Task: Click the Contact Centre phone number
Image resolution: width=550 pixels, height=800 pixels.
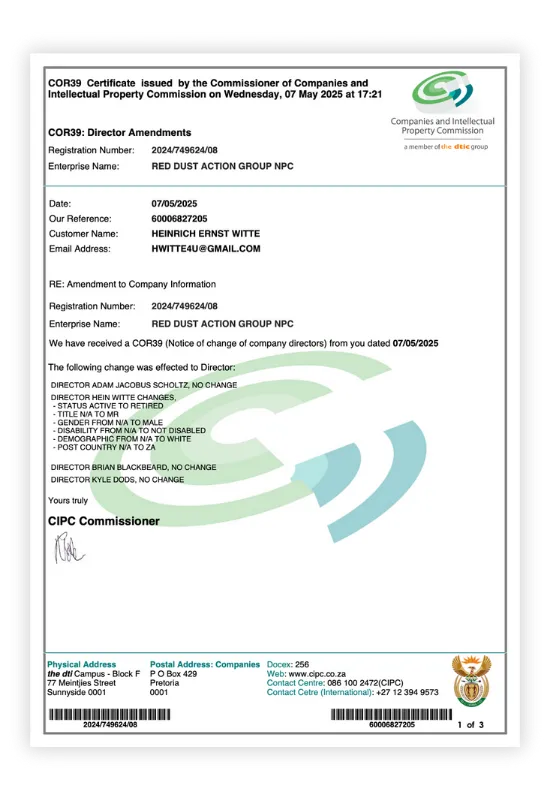Action: (365, 683)
